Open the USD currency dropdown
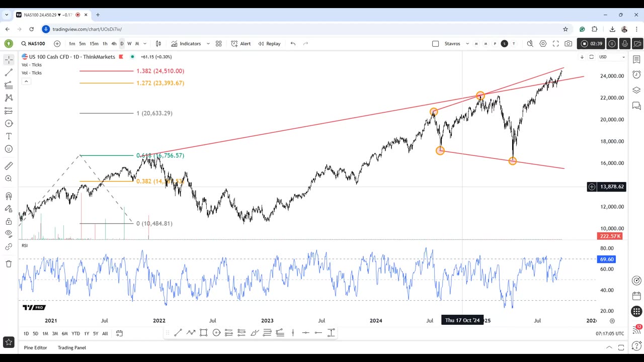This screenshot has width=644, height=362. [611, 57]
